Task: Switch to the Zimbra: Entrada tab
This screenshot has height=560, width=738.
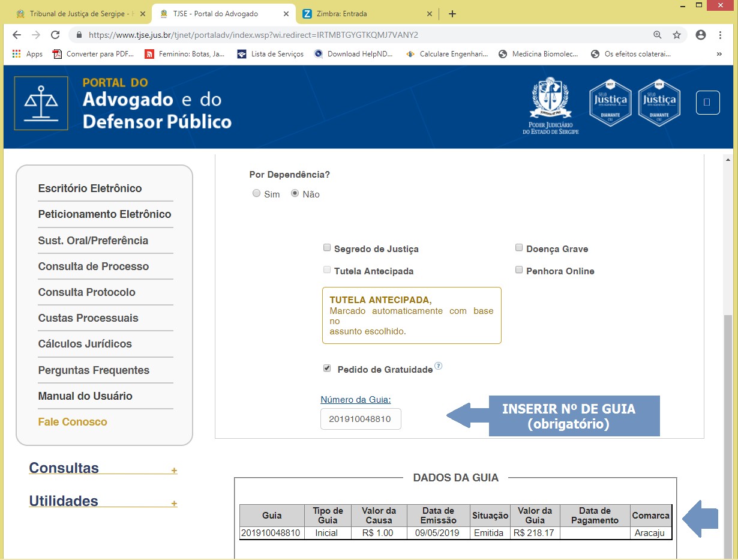Action: (367, 14)
